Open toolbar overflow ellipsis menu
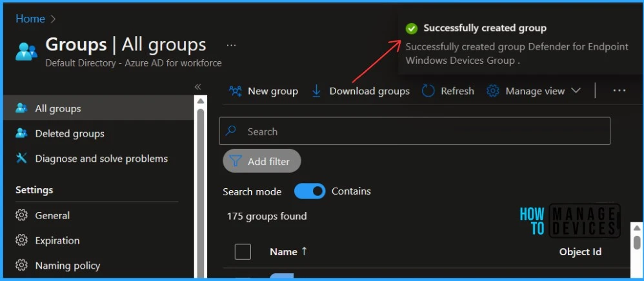 coord(619,91)
